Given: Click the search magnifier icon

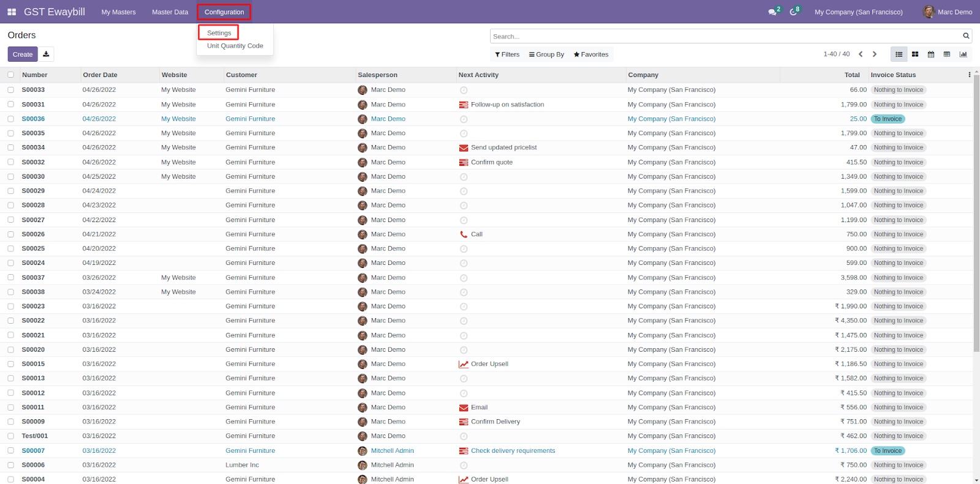Looking at the screenshot, I should click(x=966, y=36).
